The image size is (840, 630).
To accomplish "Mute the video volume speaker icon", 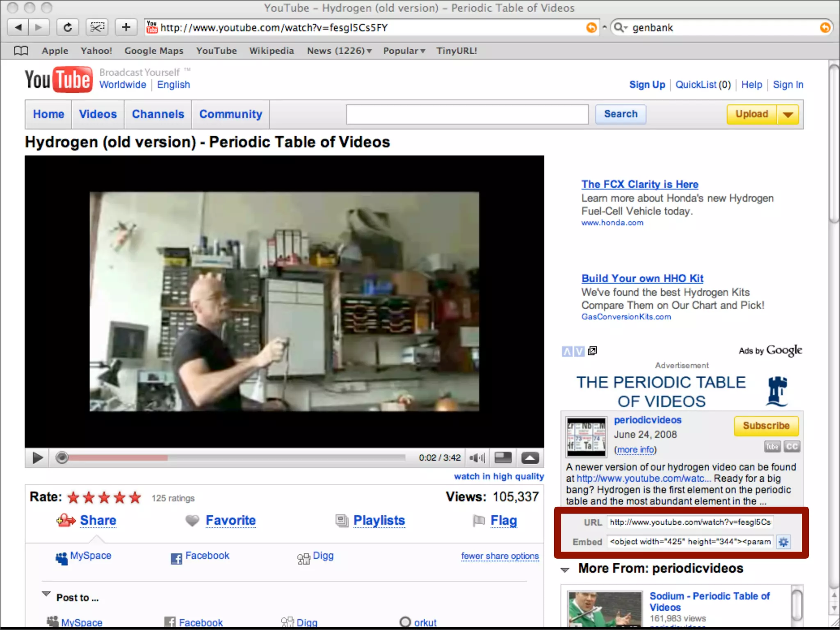I will click(x=477, y=458).
